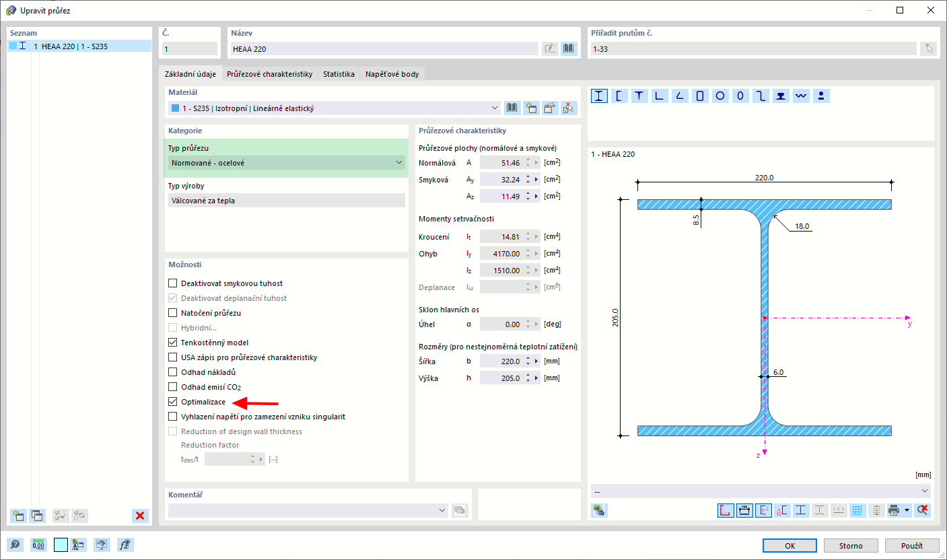The width and height of the screenshot is (947, 560).
Task: Click the comment library icon button
Action: tap(459, 510)
